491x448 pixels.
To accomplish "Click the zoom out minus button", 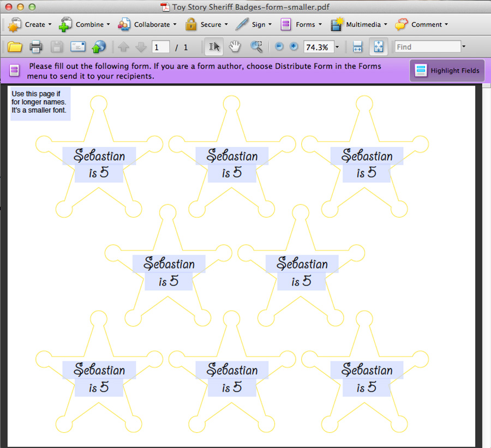I will (x=279, y=47).
